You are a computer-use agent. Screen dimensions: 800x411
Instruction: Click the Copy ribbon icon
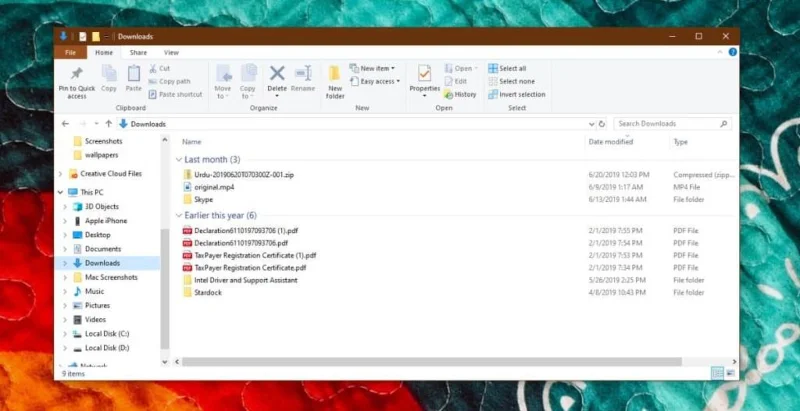pyautogui.click(x=109, y=74)
